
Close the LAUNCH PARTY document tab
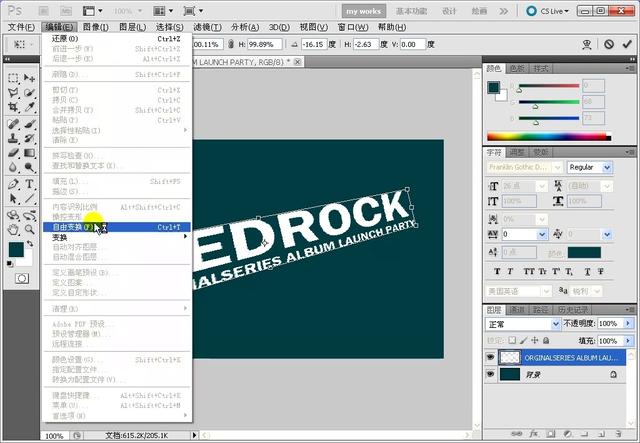click(x=298, y=62)
